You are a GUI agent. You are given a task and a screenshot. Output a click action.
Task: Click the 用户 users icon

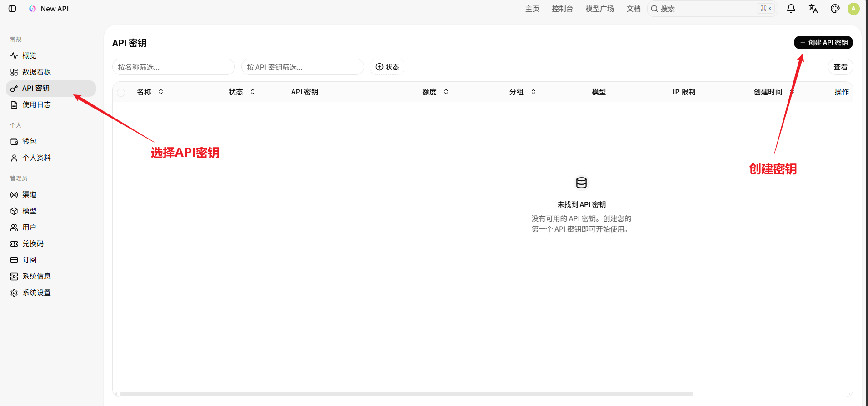click(x=14, y=227)
